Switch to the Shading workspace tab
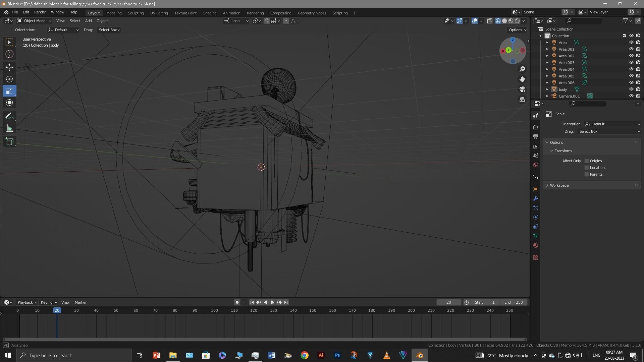The image size is (644, 362). (x=210, y=13)
